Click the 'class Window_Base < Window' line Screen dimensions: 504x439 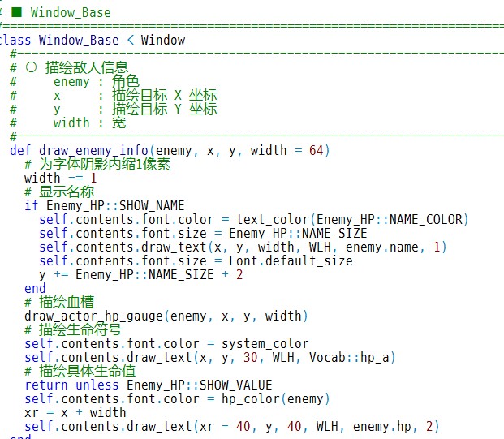[93, 41]
